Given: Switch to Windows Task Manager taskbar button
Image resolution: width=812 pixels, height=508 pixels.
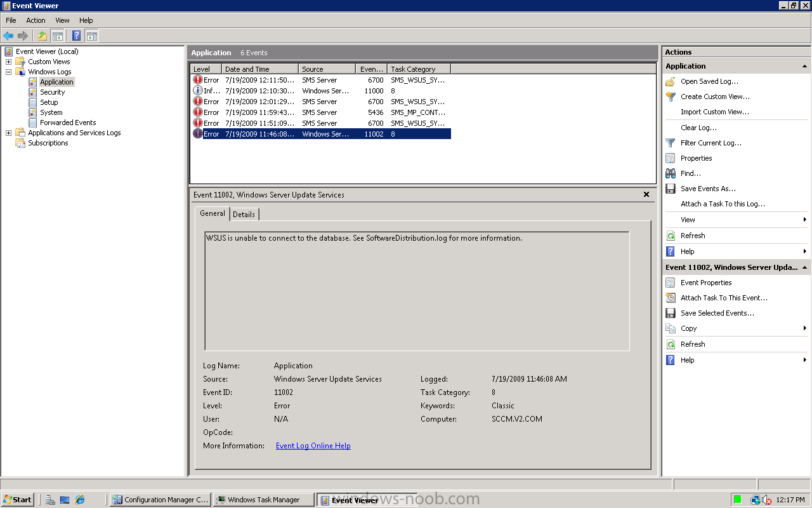Looking at the screenshot, I should tap(264, 500).
